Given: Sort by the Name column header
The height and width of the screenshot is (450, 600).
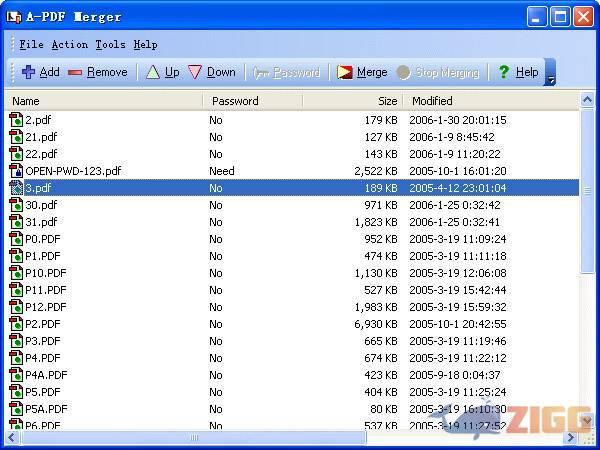Looking at the screenshot, I should point(104,101).
